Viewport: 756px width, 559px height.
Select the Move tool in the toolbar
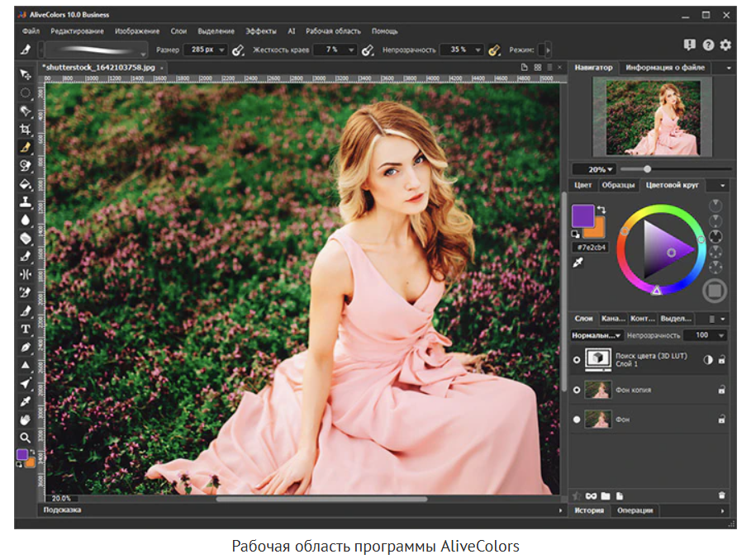tap(25, 74)
